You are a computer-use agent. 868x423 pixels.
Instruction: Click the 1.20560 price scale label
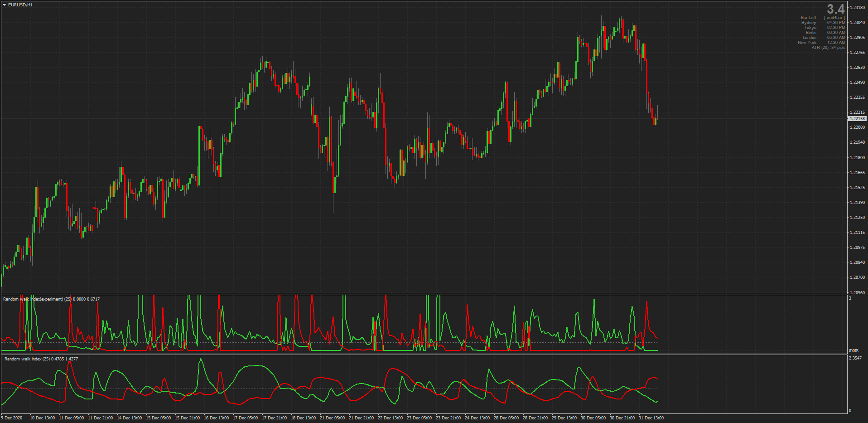point(857,293)
